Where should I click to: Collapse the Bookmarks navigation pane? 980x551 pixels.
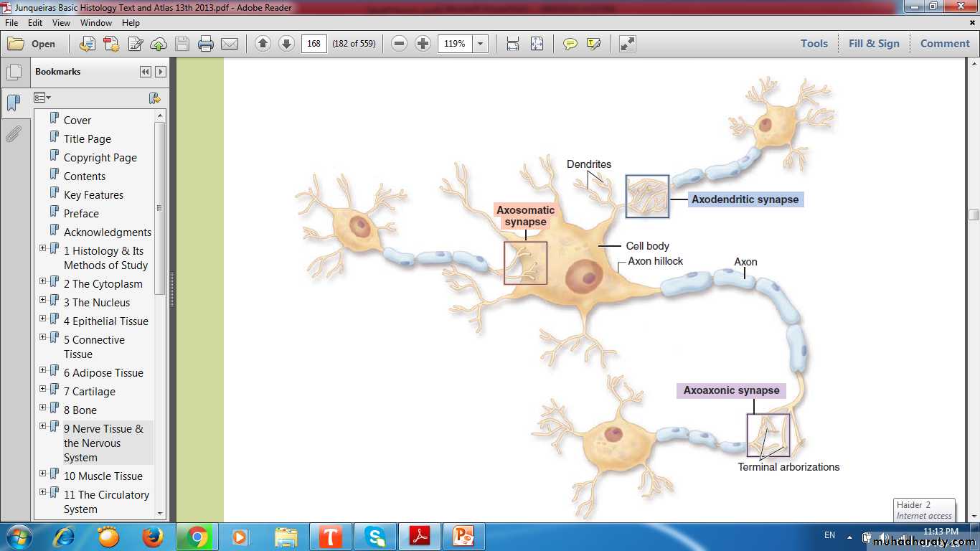(146, 72)
